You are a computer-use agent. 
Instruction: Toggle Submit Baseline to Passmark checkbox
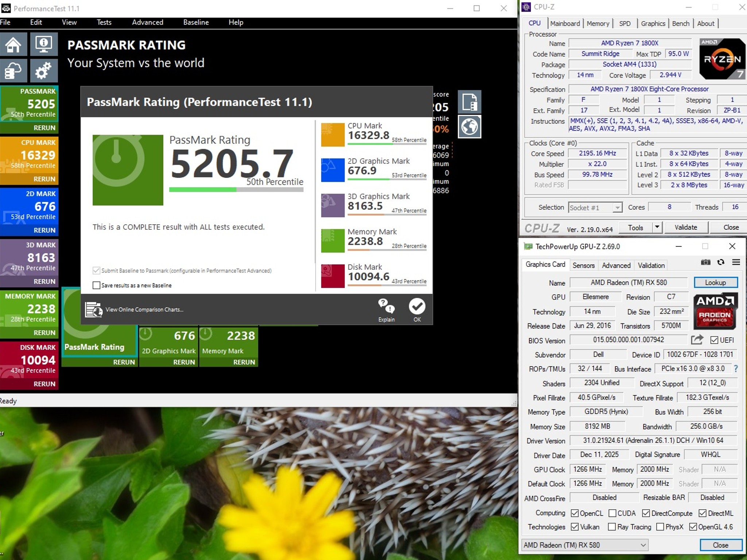96,271
